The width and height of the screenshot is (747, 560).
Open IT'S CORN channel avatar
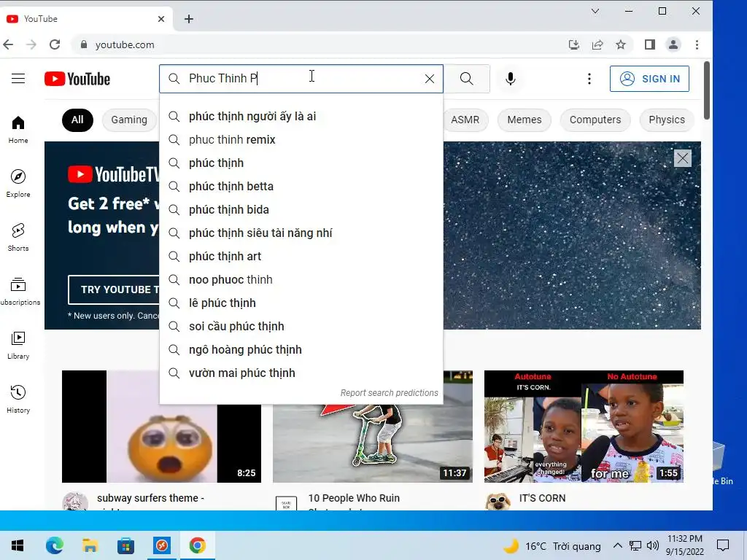point(498,502)
